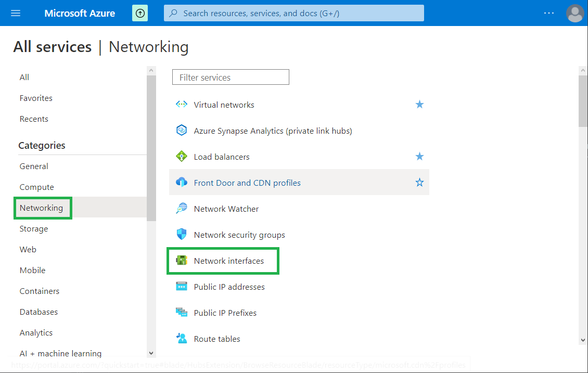
Task: Click the Front Door and CDN profiles icon
Action: pyautogui.click(x=182, y=182)
